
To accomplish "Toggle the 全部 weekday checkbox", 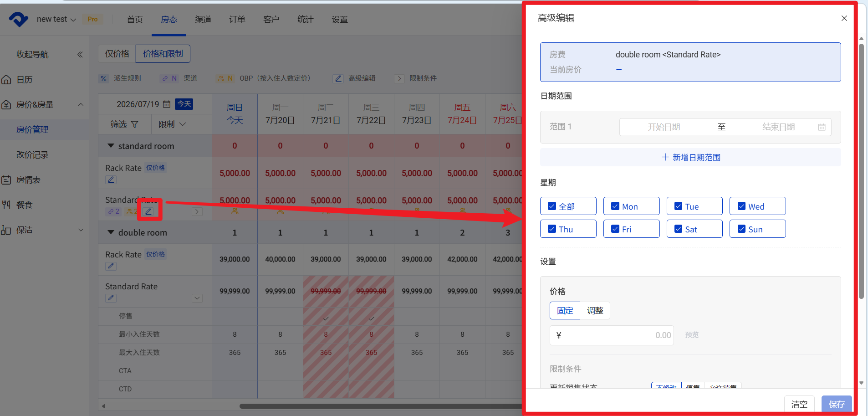I will click(x=551, y=206).
